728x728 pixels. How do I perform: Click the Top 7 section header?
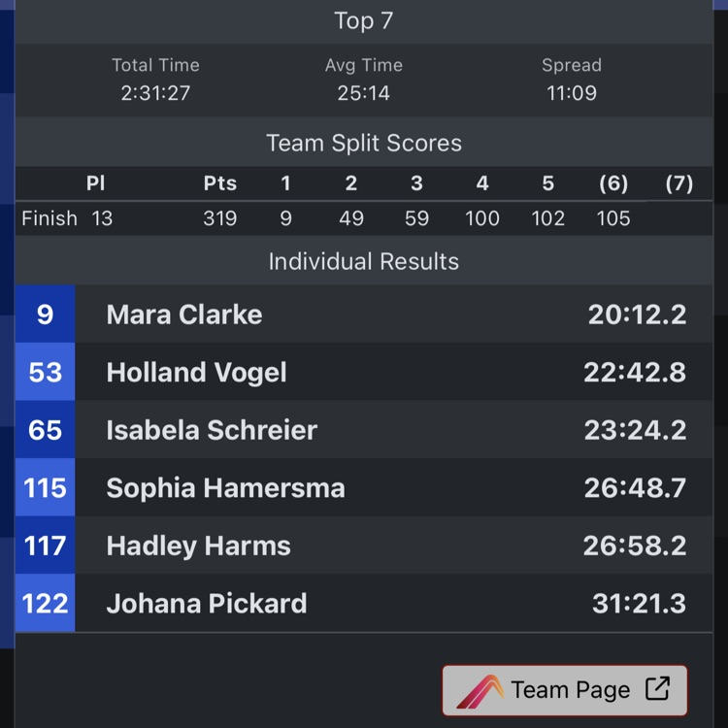click(364, 21)
